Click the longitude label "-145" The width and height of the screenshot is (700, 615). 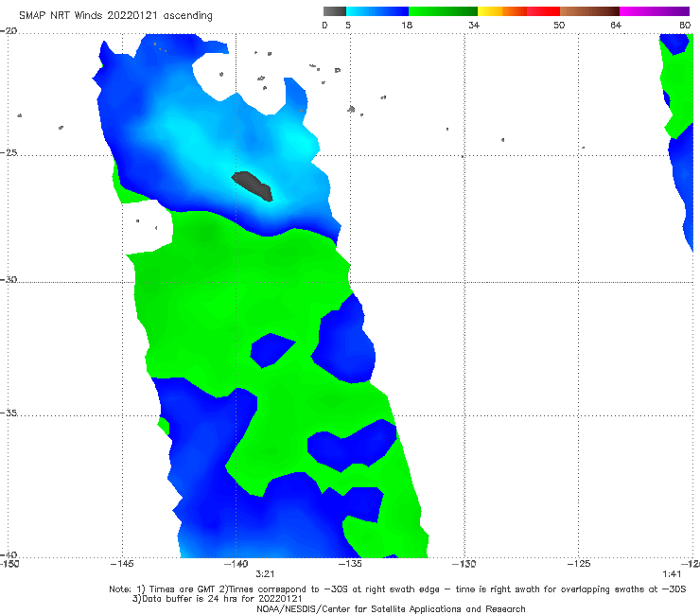tap(122, 564)
